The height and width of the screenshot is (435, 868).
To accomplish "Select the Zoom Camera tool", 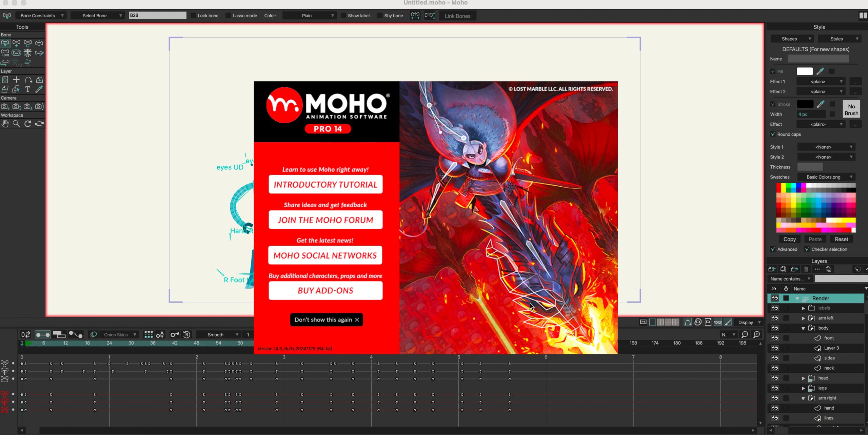I will click(16, 106).
